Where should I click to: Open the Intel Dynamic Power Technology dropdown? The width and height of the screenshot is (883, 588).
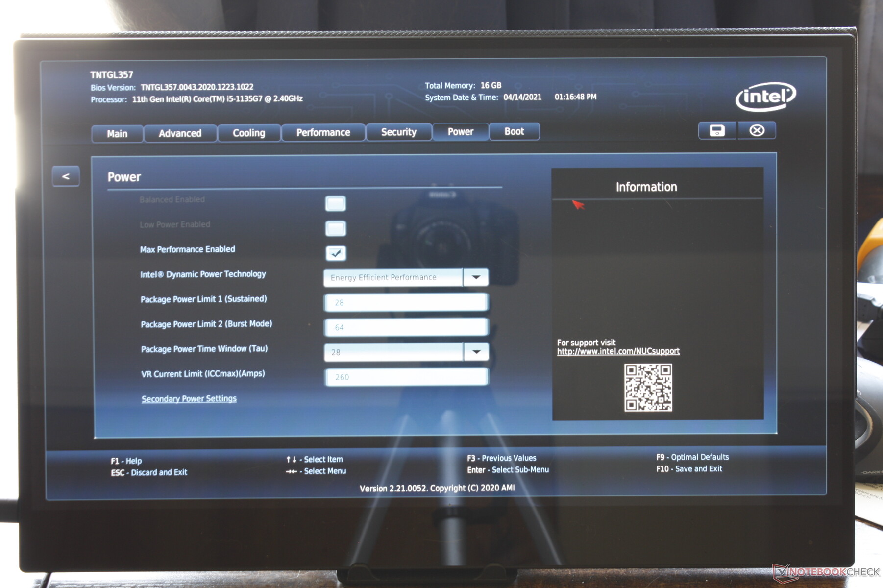(406, 277)
